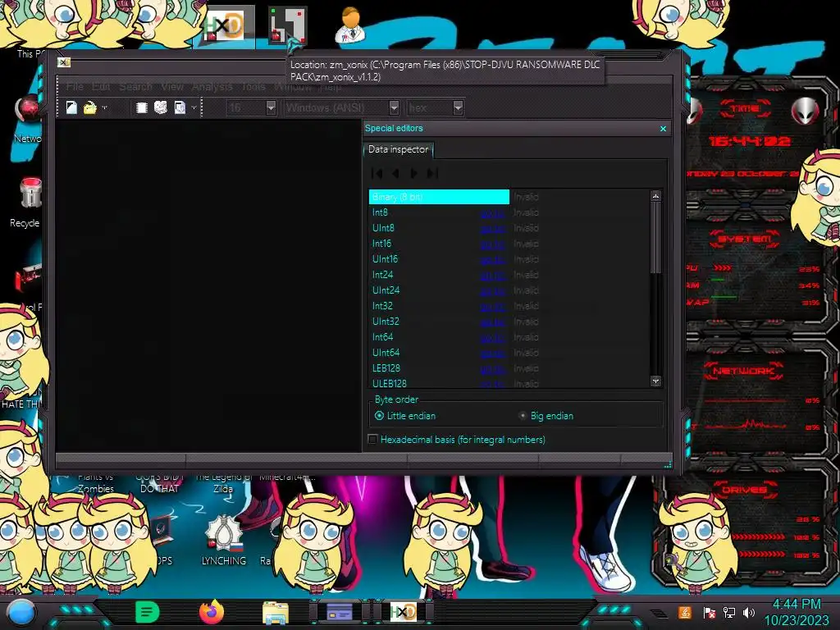Jump to first byte navigation arrow

point(377,173)
